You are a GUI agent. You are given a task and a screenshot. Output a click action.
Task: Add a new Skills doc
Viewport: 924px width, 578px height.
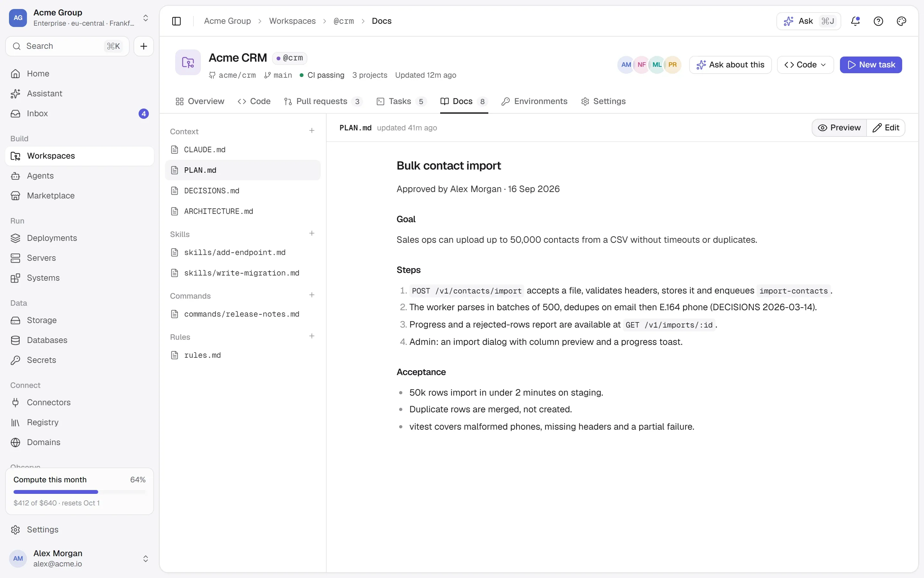(312, 233)
